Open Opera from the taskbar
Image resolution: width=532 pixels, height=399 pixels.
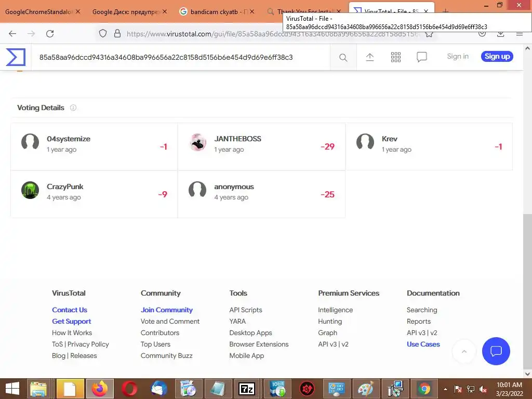[x=129, y=389]
